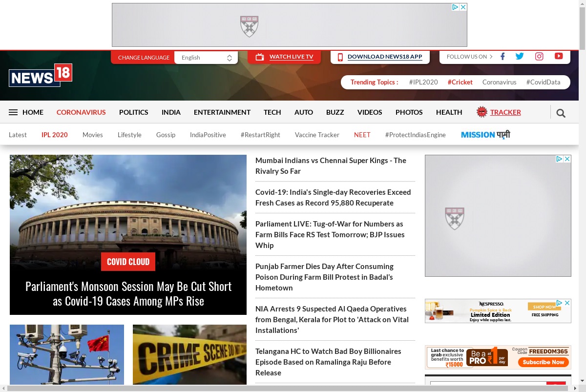The image size is (586, 392).
Task: Go to the HOME menu
Action: [x=33, y=112]
